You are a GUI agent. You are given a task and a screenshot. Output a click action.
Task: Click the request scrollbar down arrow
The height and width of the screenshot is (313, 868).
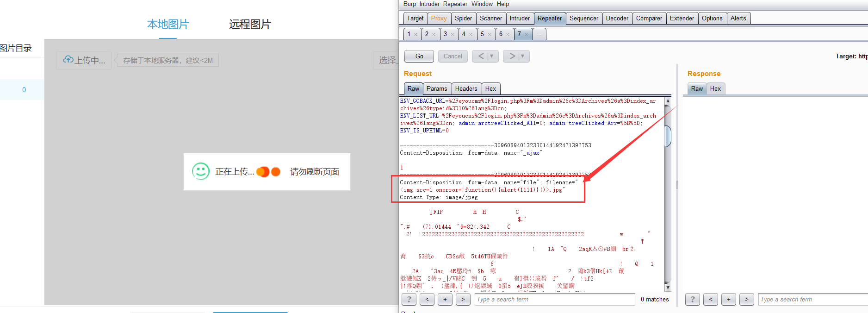point(668,288)
